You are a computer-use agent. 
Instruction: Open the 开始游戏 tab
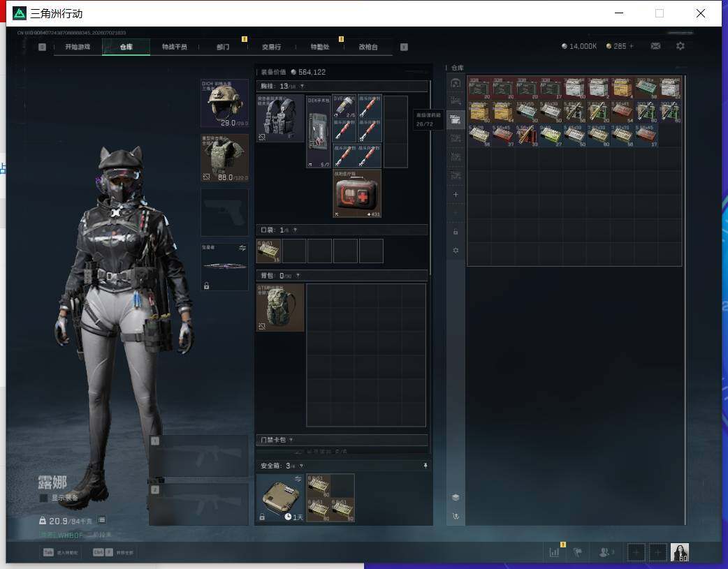[x=78, y=47]
